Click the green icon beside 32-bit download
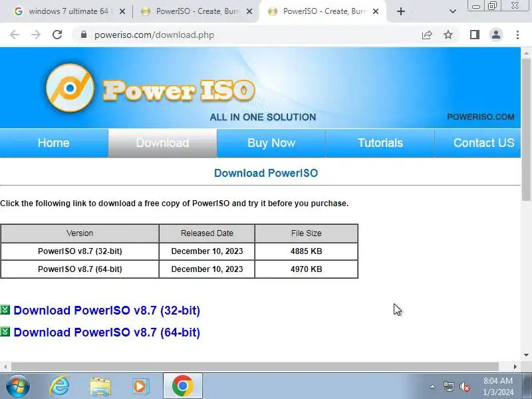 tap(5, 310)
